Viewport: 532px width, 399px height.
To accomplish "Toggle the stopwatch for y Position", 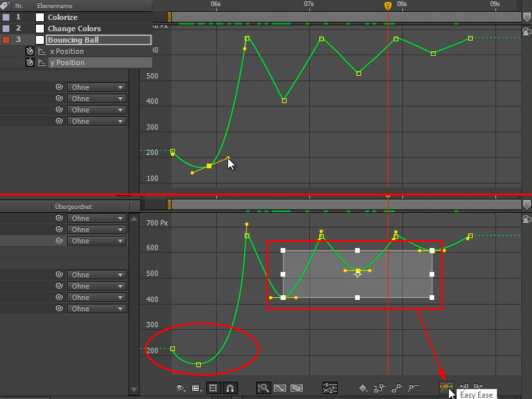I will pyautogui.click(x=29, y=62).
